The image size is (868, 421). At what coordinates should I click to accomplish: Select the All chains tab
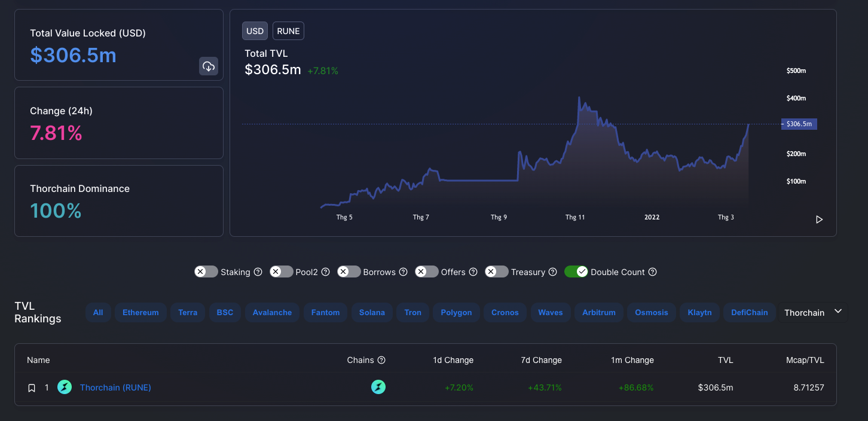[x=98, y=313]
